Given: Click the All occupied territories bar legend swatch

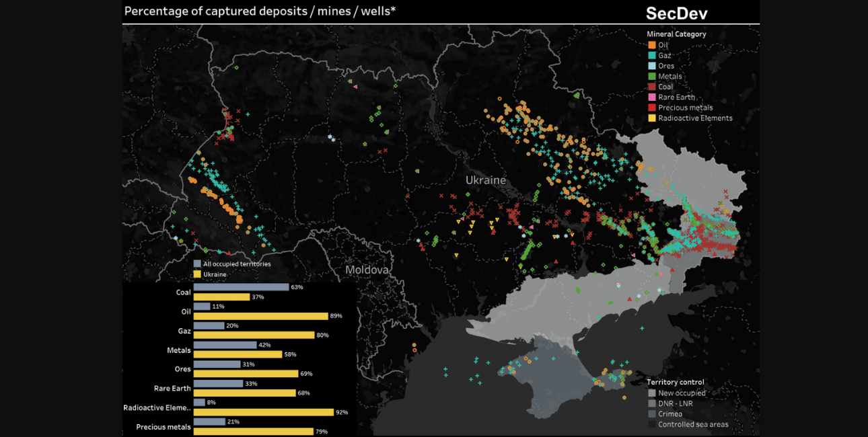Looking at the screenshot, I should click(197, 264).
